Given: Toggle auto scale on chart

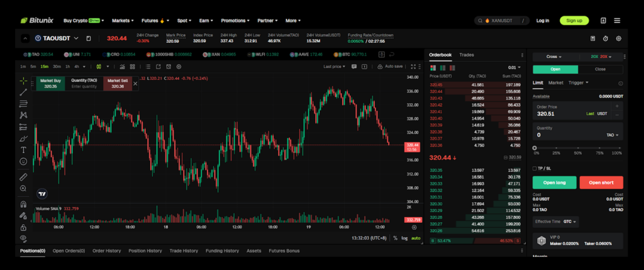Looking at the screenshot, I should (x=416, y=238).
